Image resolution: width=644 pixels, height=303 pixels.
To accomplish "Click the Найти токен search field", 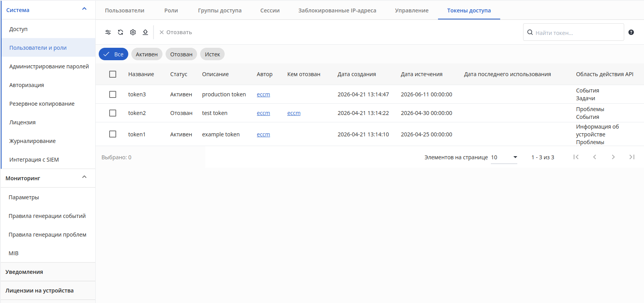I will 574,32.
